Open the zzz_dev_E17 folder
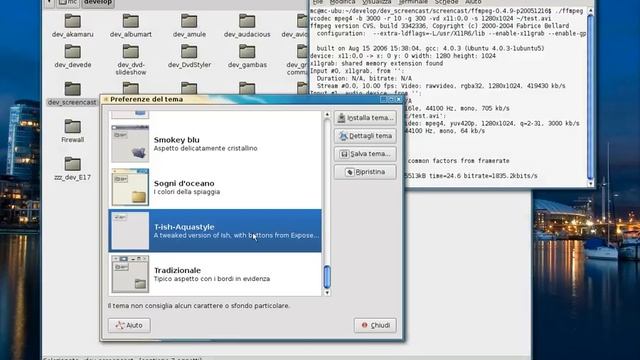This screenshot has width=640, height=360. click(x=73, y=169)
